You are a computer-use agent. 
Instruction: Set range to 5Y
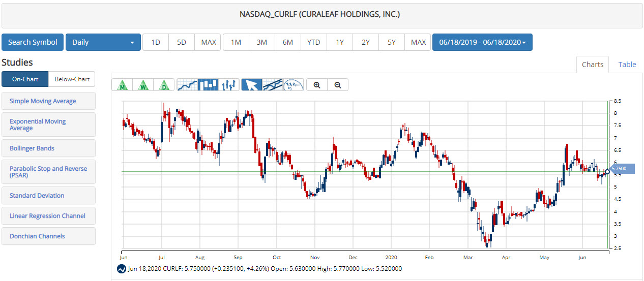[x=392, y=42]
